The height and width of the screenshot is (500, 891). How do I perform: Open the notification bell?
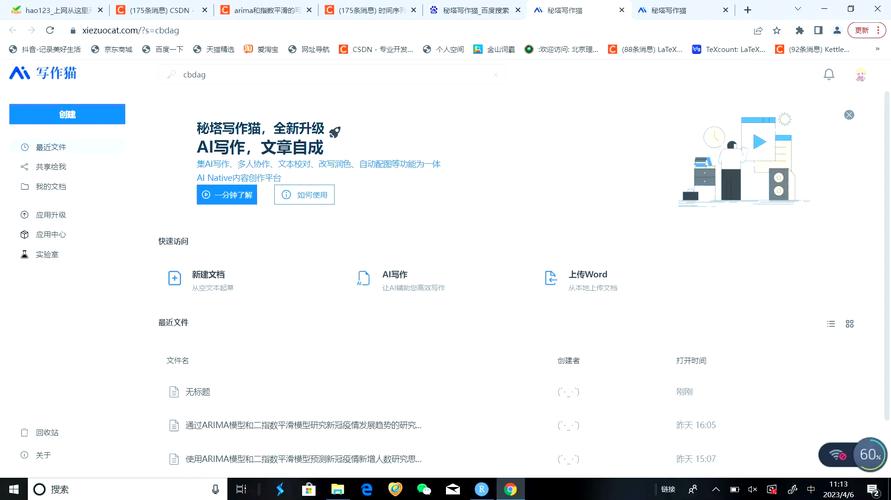tap(829, 74)
